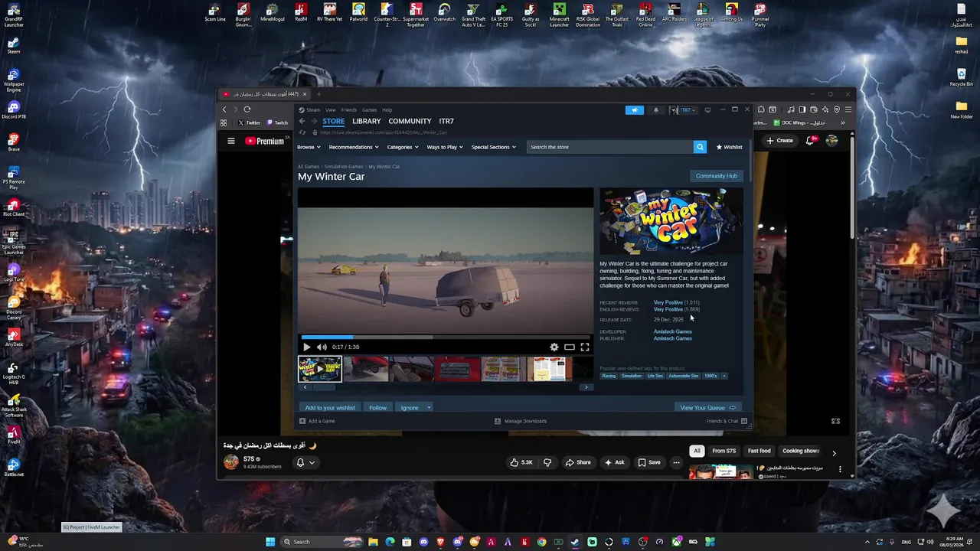Viewport: 980px width, 551px height.
Task: Ignore My Winter Car
Action: 410,407
